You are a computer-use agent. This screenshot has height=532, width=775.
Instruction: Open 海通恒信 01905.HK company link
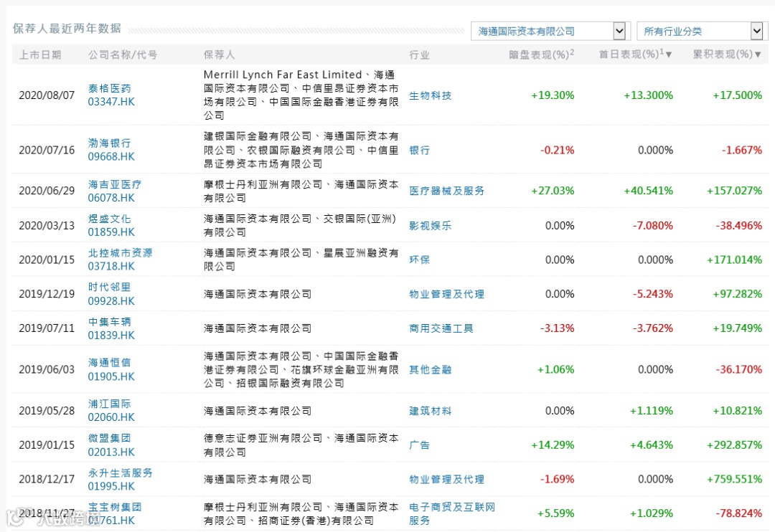tap(111, 369)
